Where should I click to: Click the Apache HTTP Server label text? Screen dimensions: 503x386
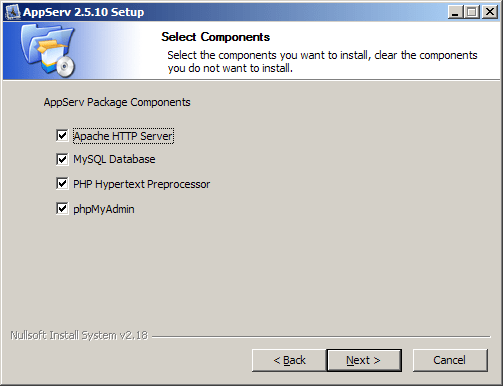tap(123, 136)
